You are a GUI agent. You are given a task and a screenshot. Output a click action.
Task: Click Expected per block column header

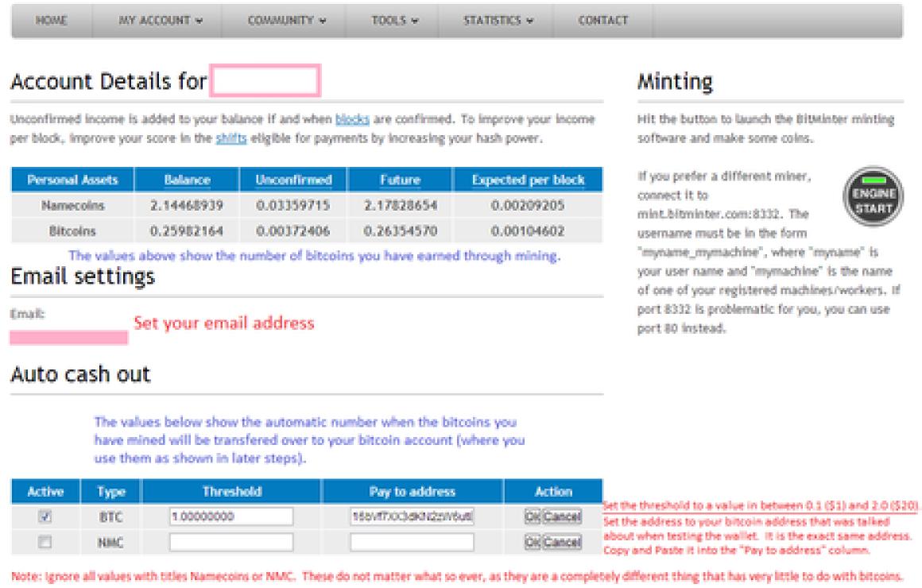528,180
